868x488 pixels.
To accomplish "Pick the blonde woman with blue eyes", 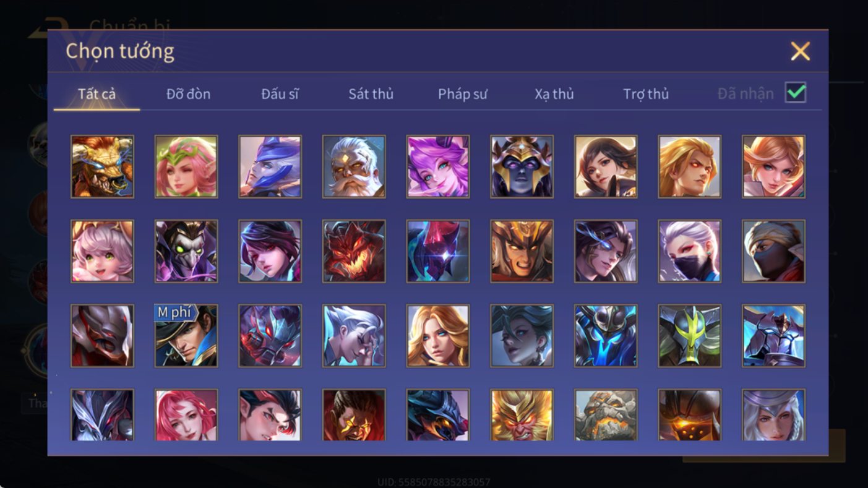I will [x=438, y=336].
